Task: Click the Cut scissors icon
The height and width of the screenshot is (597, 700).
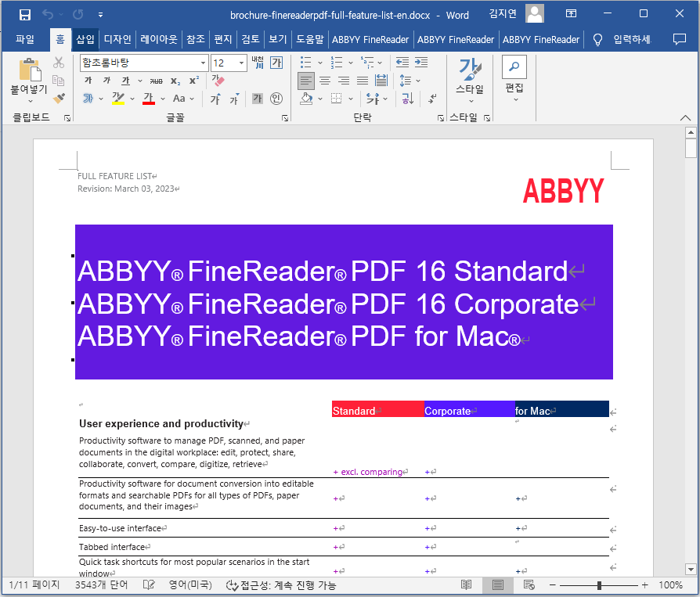Action: pos(59,63)
